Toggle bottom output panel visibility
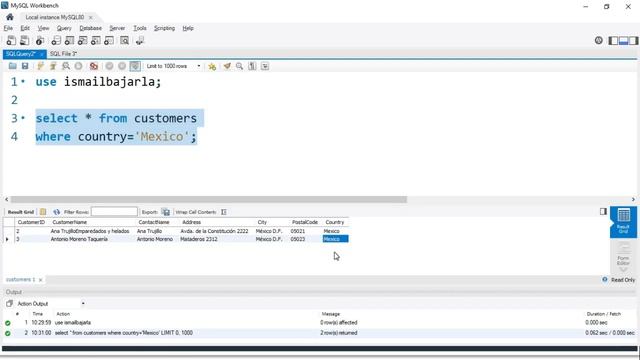This screenshot has height=360, width=640. [623, 40]
